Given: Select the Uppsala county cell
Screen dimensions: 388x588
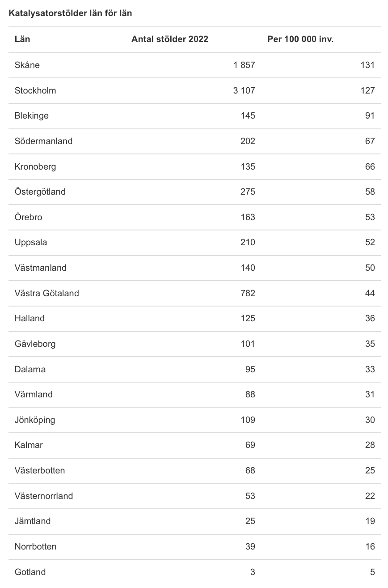Looking at the screenshot, I should click(31, 243).
